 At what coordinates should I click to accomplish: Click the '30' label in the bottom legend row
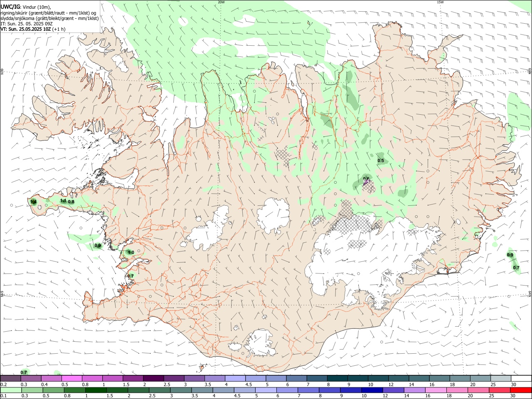(513, 396)
